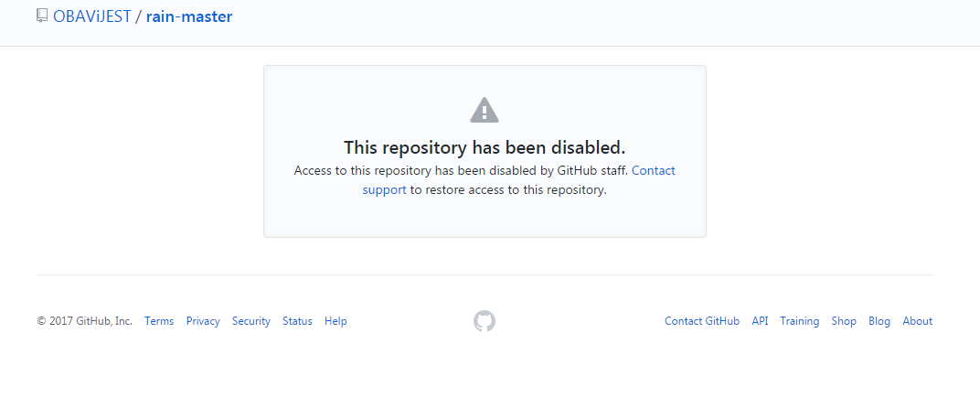Viewport: 980px width, 419px height.
Task: Click the GitHub Octocat logo in footer
Action: pos(485,321)
